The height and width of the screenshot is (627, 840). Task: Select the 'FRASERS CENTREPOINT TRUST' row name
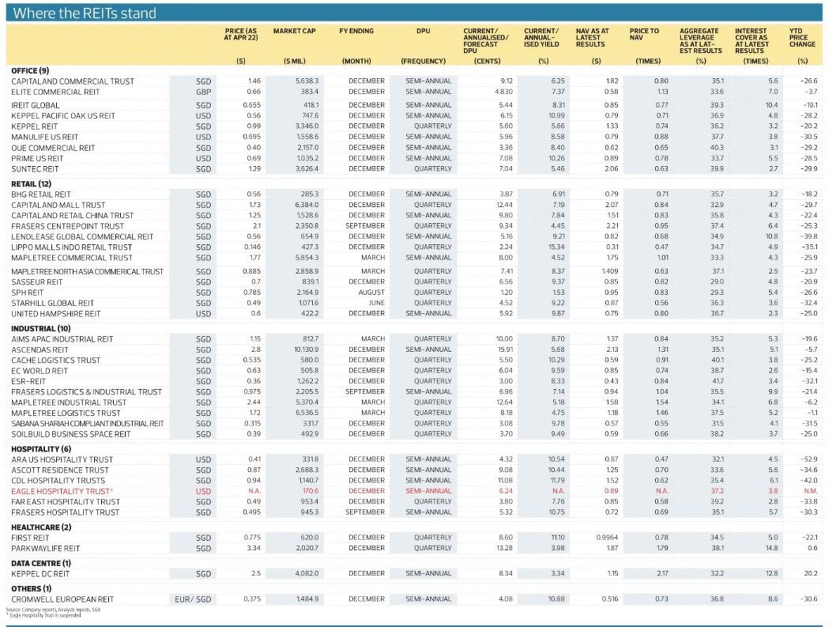click(x=67, y=226)
